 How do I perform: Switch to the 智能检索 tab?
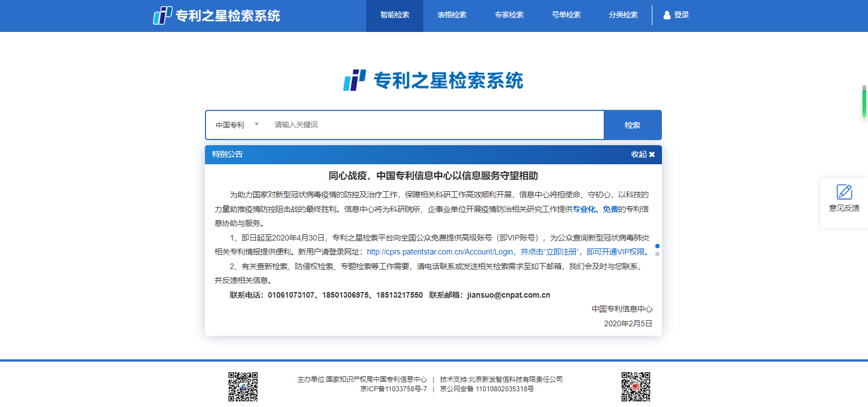[x=395, y=15]
